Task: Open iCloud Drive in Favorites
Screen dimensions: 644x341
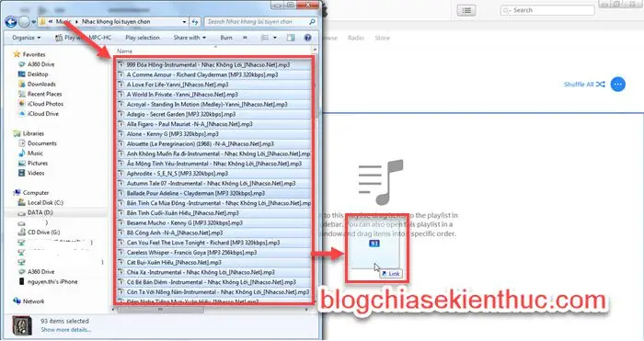Action: [x=42, y=114]
